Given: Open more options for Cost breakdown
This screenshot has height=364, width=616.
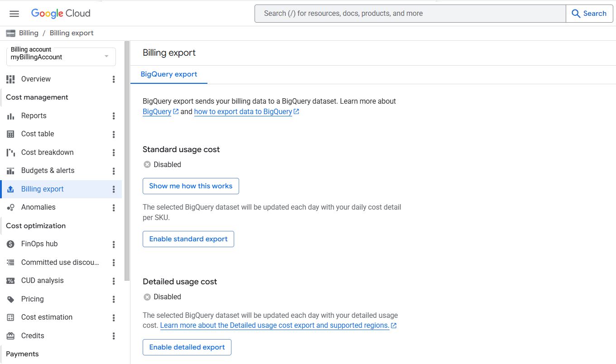Looking at the screenshot, I should pyautogui.click(x=114, y=153).
